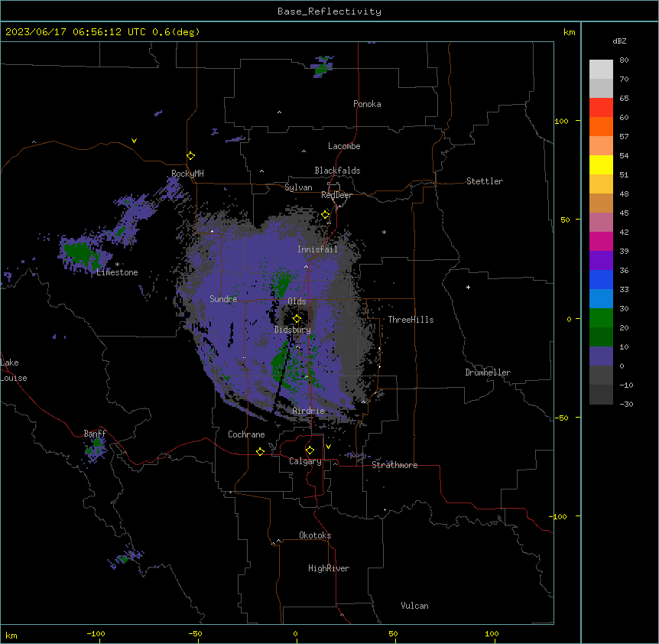Viewport: 659px width, 644px height.
Task: Click asterisk marker east of Innisfail
Action: (x=384, y=232)
